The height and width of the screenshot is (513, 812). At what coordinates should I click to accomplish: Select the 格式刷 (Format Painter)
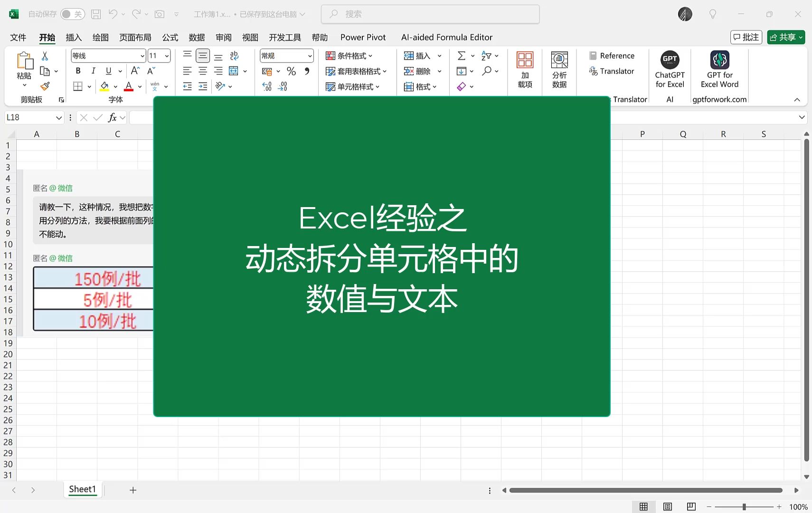pos(45,86)
